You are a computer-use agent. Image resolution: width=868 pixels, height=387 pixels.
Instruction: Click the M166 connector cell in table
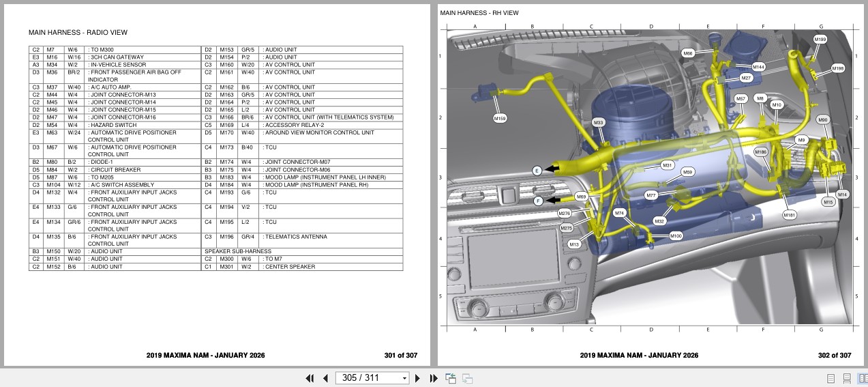pyautogui.click(x=226, y=117)
